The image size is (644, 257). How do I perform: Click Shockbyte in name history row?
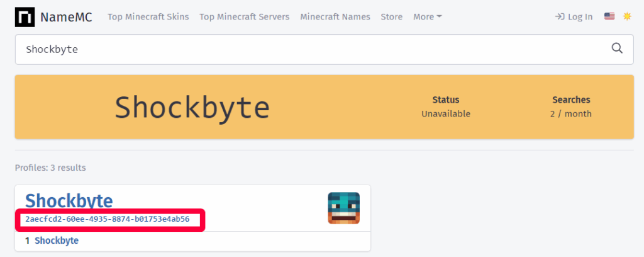tap(57, 241)
